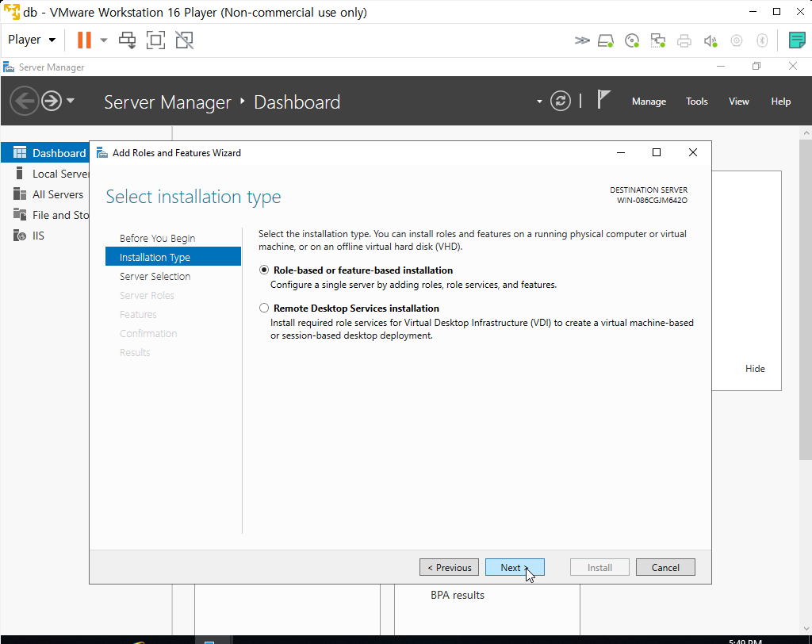Click scrollbar down arrow in Server Manager

click(806, 629)
